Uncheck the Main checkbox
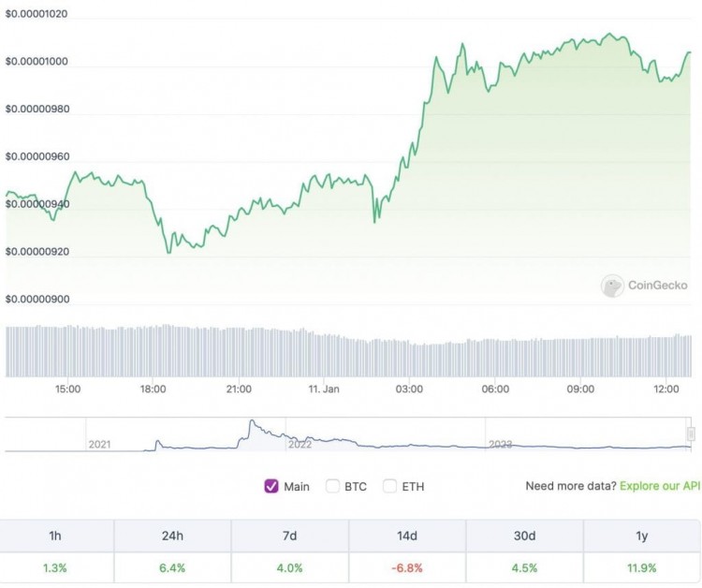The height and width of the screenshot is (588, 702). [x=272, y=486]
